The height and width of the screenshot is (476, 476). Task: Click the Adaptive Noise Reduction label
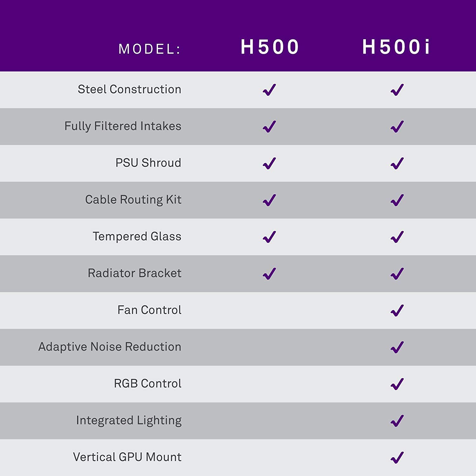tap(110, 347)
